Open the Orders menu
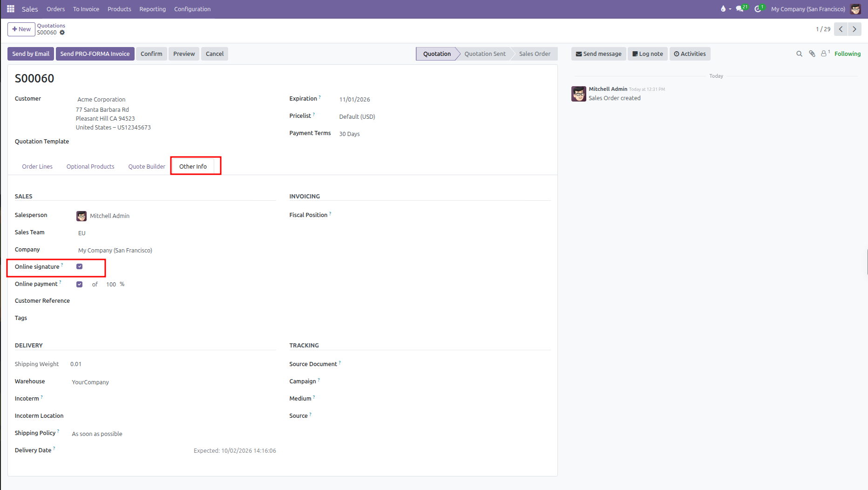Viewport: 868px width, 490px height. click(56, 9)
